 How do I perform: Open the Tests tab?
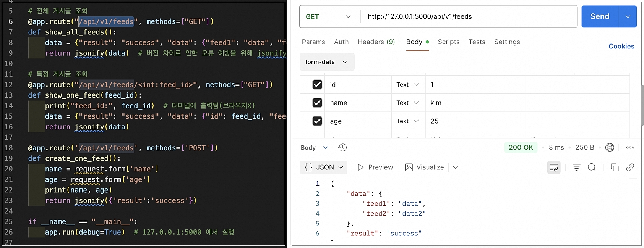tap(477, 42)
